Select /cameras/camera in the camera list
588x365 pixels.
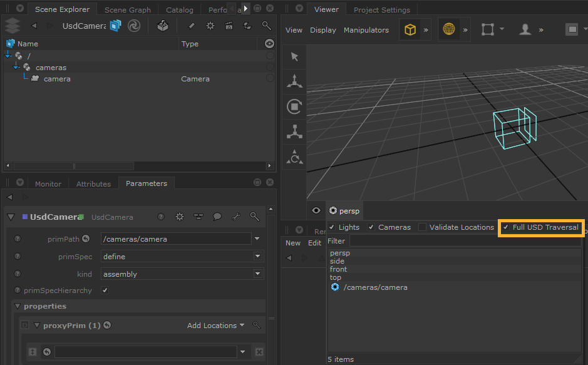(x=375, y=287)
